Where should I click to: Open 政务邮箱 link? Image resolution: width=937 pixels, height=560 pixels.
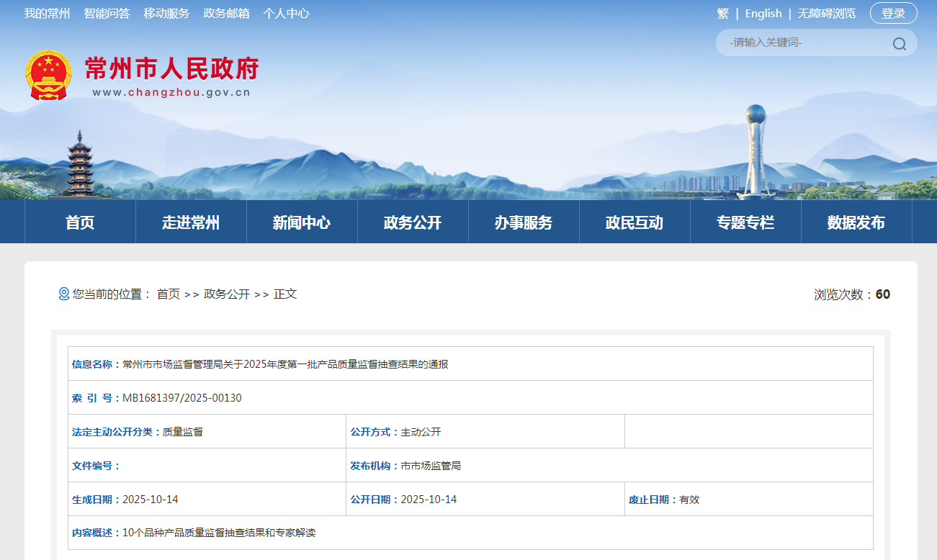(x=226, y=13)
